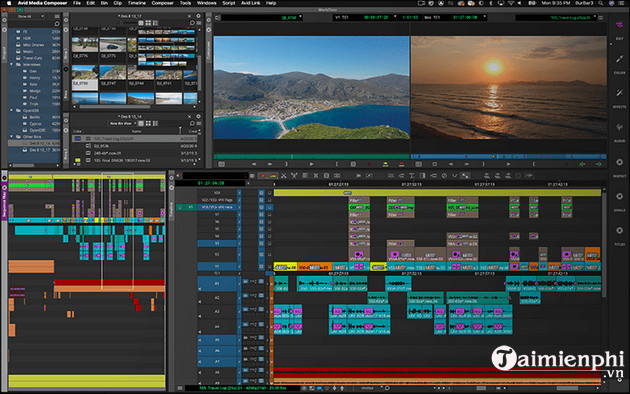Click the audio speaker icon in timeline toolbar
Viewport: 630px width, 394px height.
(x=178, y=176)
